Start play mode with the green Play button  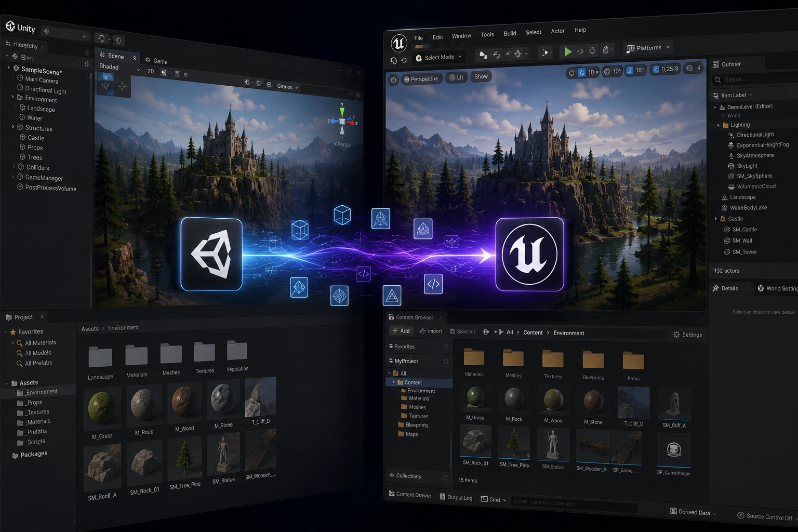[x=568, y=51]
